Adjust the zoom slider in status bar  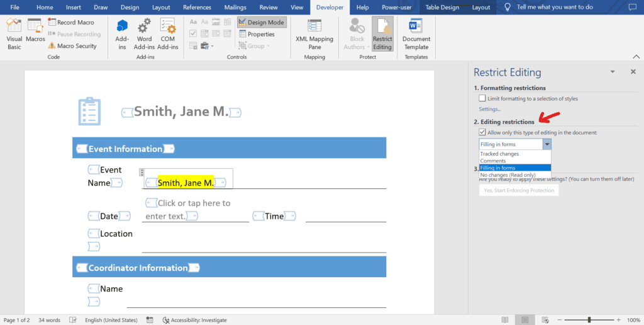point(589,320)
